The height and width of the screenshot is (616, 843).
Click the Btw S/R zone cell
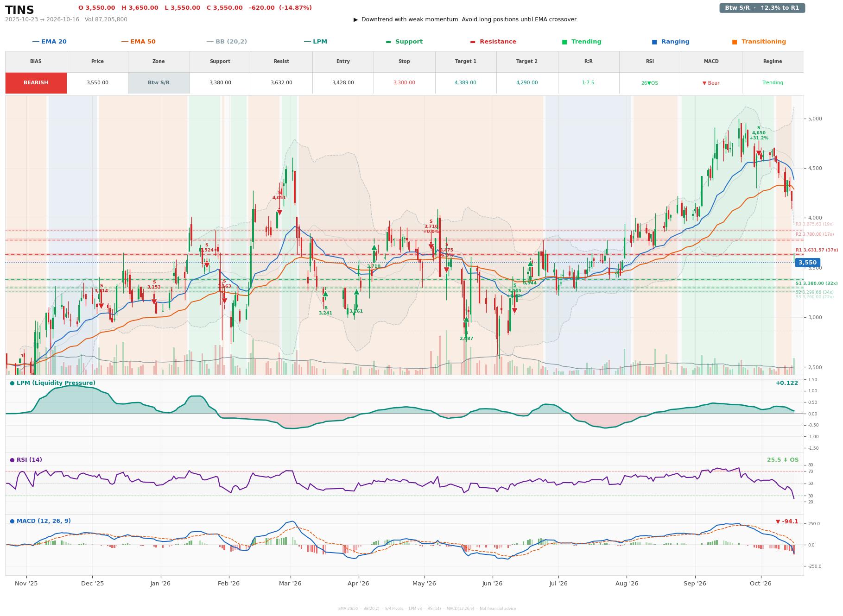[x=159, y=83]
